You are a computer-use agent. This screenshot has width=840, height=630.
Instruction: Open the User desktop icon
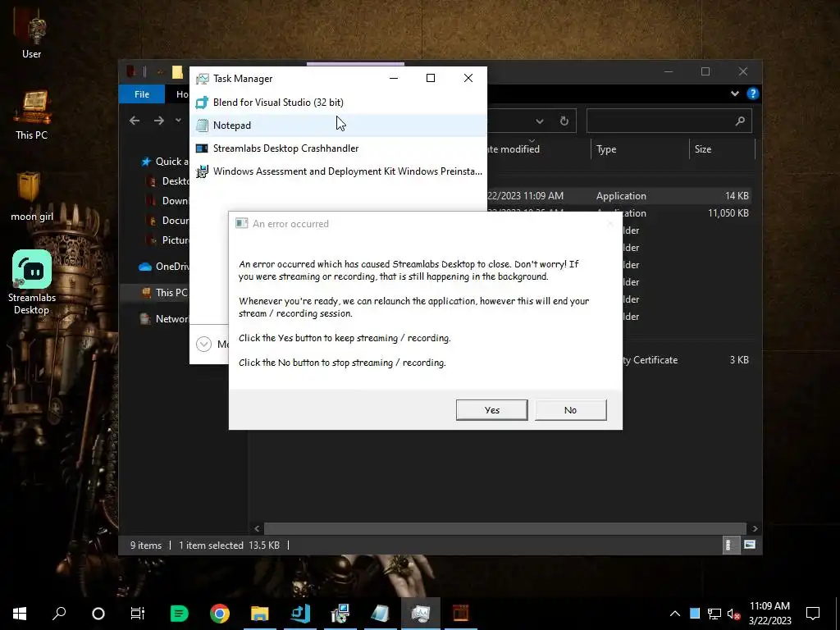(31, 34)
